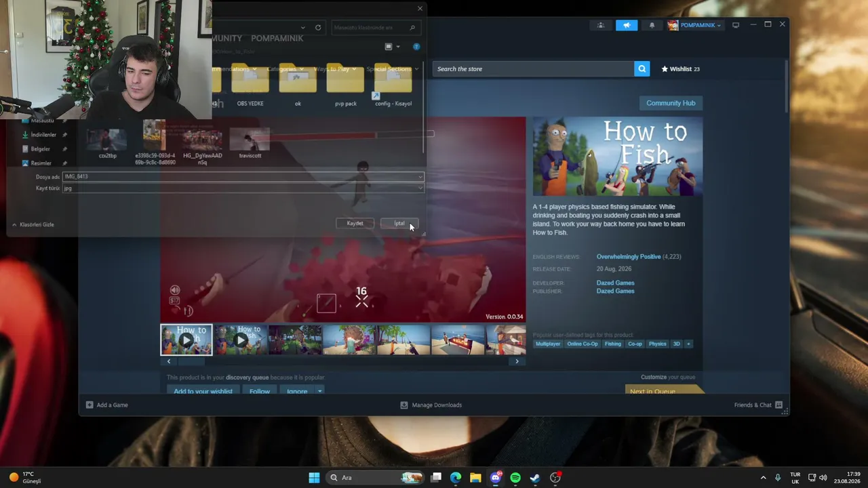Image resolution: width=868 pixels, height=488 pixels.
Task: Click the Online Co-Op tag
Action: click(583, 344)
